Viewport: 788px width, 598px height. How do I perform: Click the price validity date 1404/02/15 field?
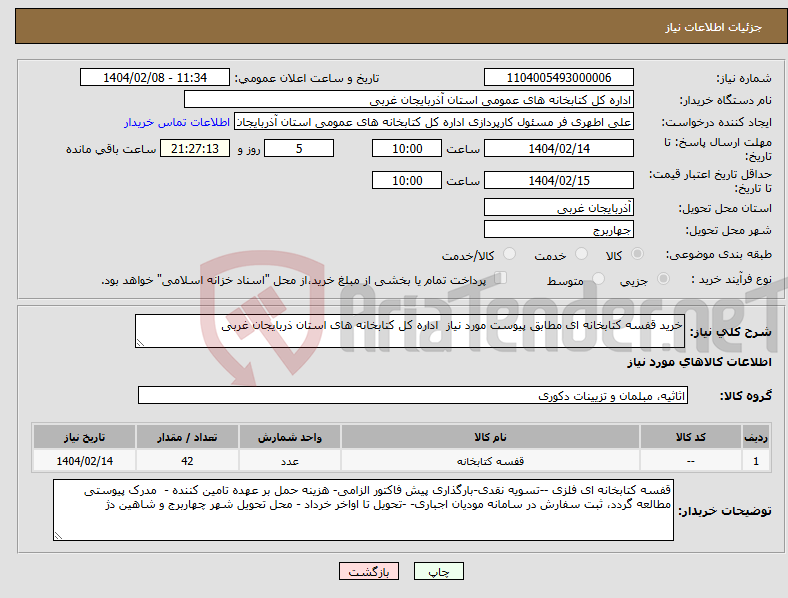tap(558, 180)
